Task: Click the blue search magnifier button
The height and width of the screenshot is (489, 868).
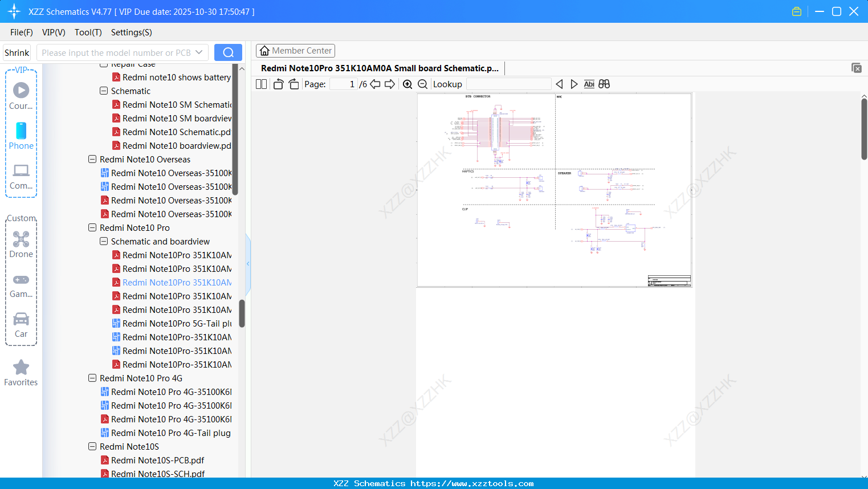Action: (x=228, y=52)
